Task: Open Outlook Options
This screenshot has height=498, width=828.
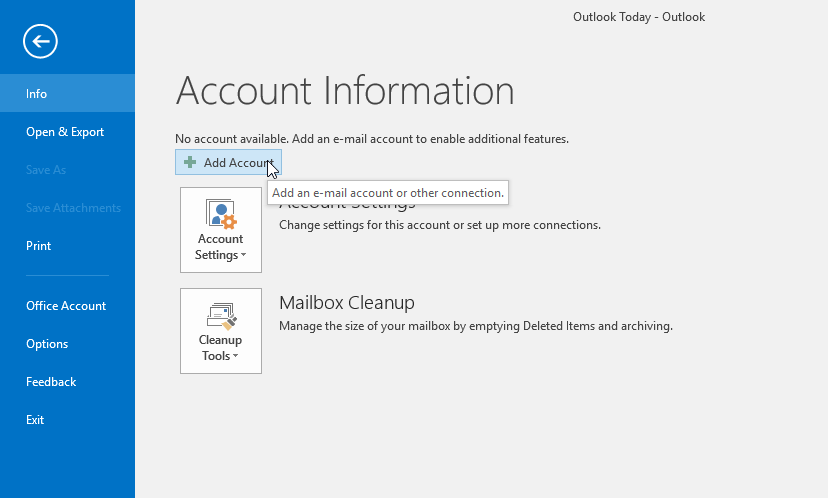Action: point(68,344)
